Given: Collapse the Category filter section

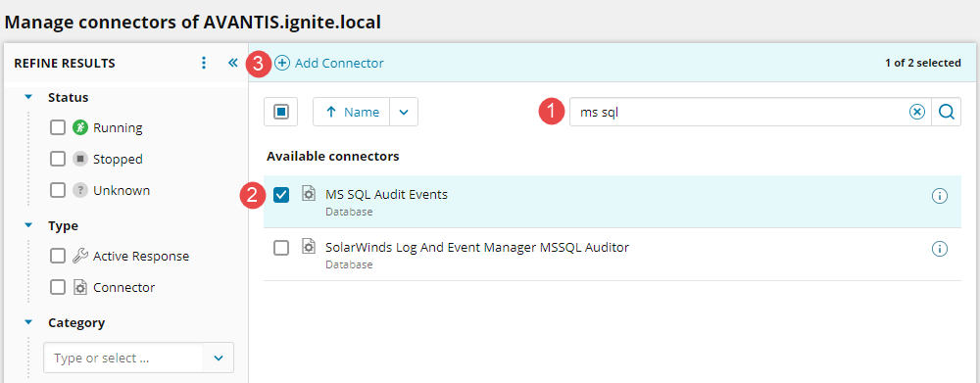Looking at the screenshot, I should coord(28,322).
